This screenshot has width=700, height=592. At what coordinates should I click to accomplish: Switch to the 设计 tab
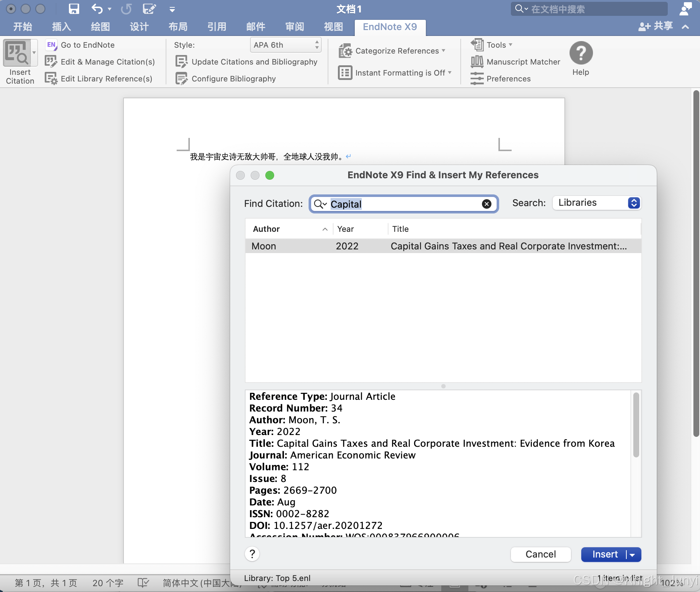coord(139,27)
